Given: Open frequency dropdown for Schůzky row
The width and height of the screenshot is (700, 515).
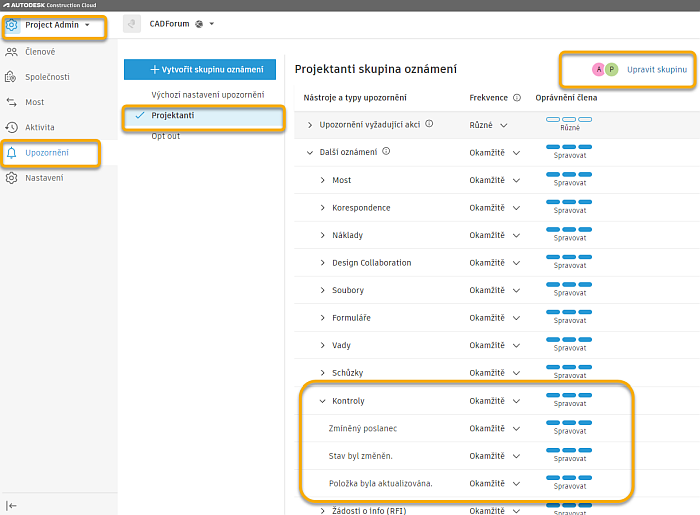Looking at the screenshot, I should [x=517, y=373].
